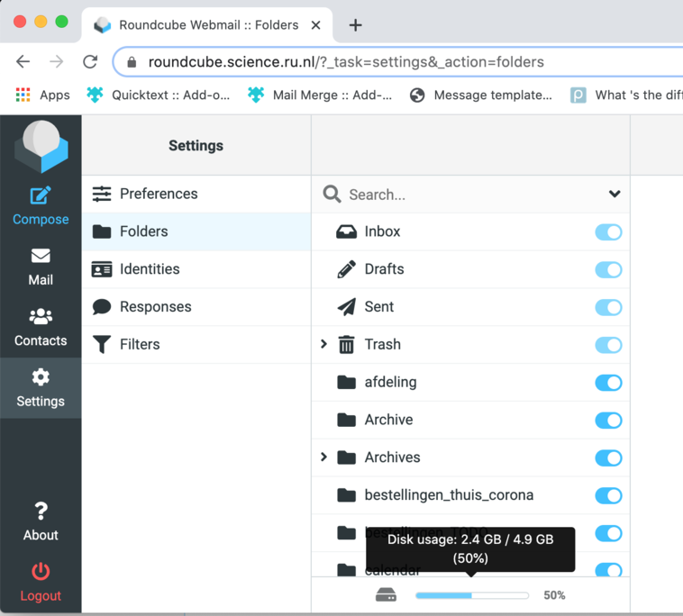The width and height of the screenshot is (683, 616).
Task: Open the Preferences settings section
Action: coord(158,194)
